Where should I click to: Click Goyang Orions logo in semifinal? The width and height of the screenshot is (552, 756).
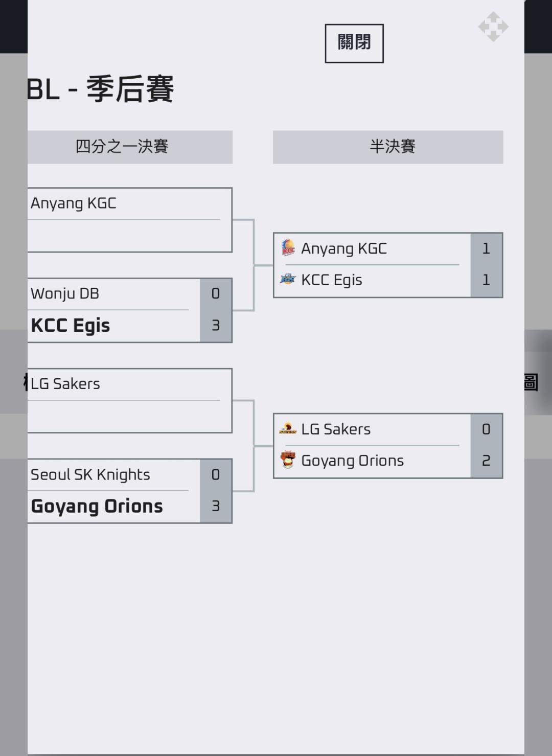(x=288, y=460)
